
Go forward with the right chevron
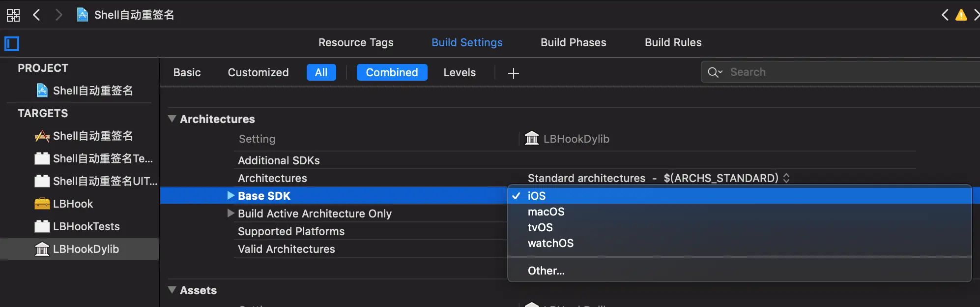tap(58, 15)
